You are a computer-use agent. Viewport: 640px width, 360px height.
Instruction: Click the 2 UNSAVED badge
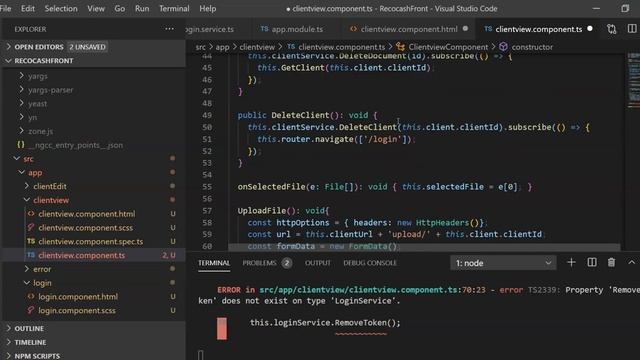click(x=87, y=47)
